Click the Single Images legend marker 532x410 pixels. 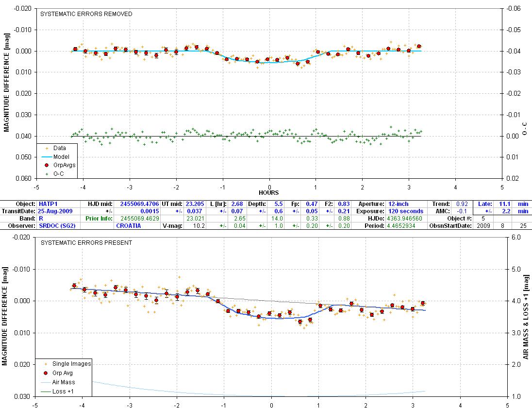click(x=45, y=363)
